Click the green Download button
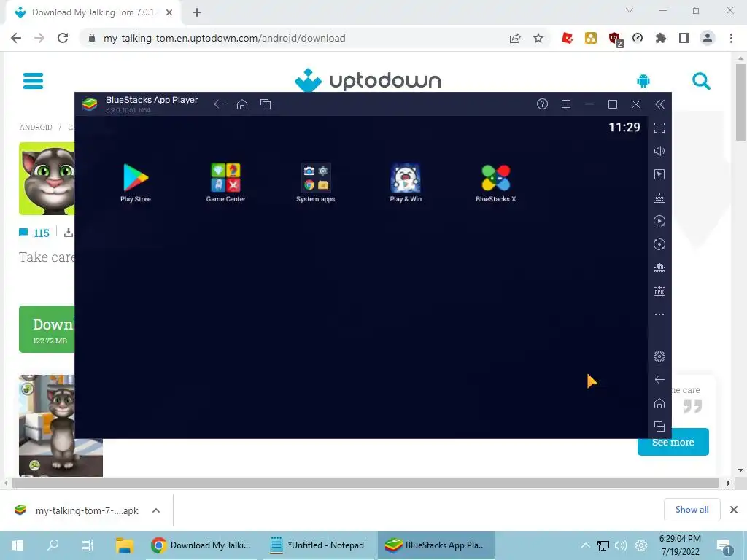This screenshot has width=747, height=560. pos(47,329)
